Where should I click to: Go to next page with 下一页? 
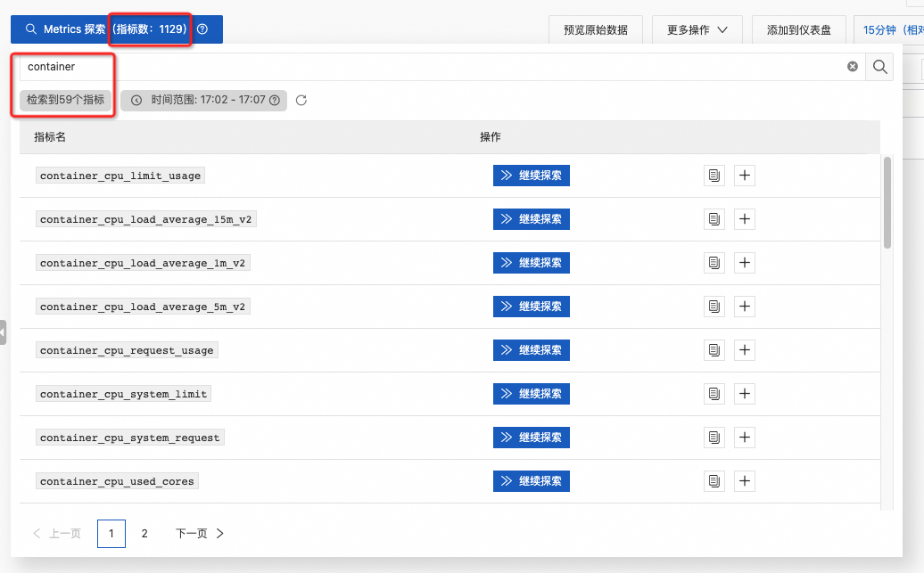coord(200,534)
